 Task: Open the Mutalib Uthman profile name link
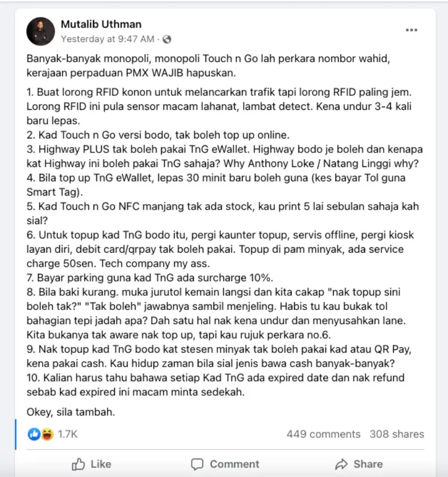coord(101,24)
